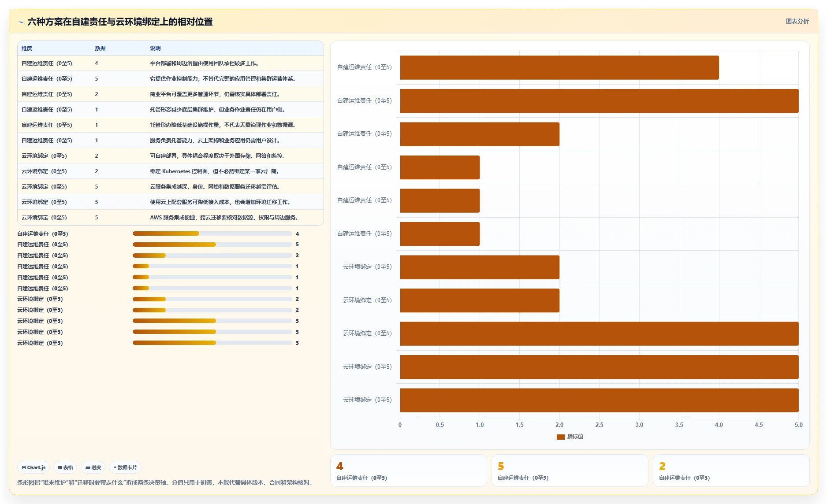Open the data card showing 5

(x=570, y=471)
